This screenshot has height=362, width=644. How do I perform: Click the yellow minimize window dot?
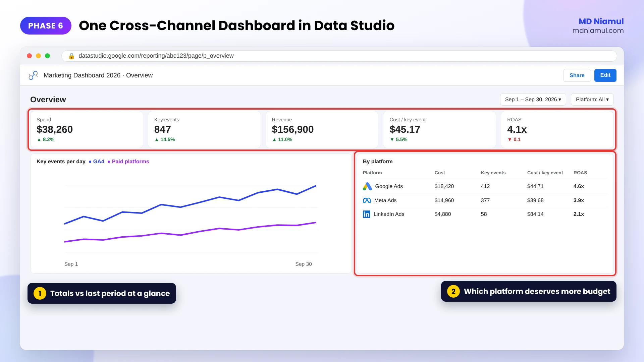pyautogui.click(x=38, y=56)
